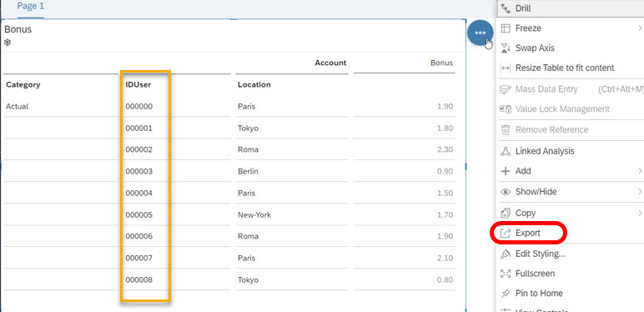Select IDUser cell 000008
Viewport: 644px width, 312px height.
[x=139, y=280]
